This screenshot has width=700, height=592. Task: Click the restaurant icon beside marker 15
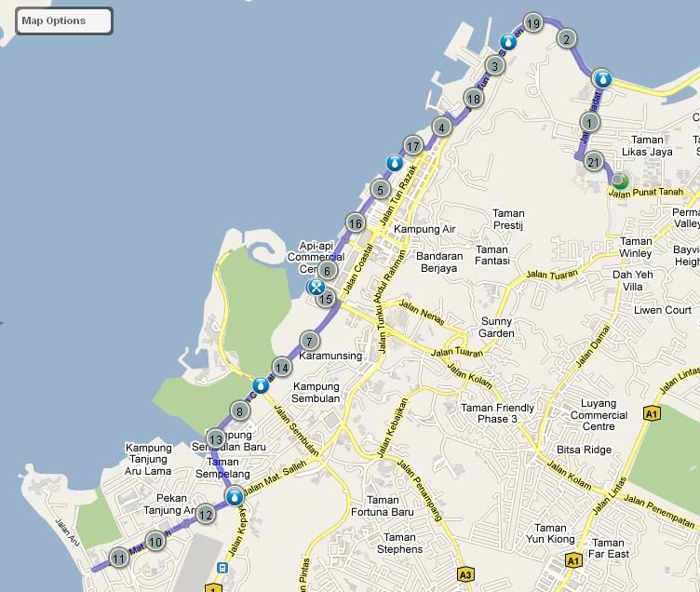pyautogui.click(x=316, y=287)
